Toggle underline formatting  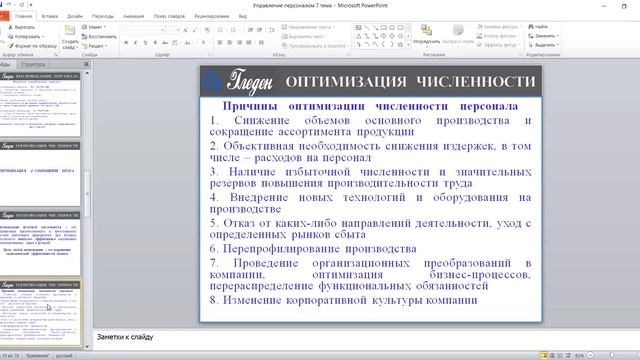pyautogui.click(x=145, y=42)
